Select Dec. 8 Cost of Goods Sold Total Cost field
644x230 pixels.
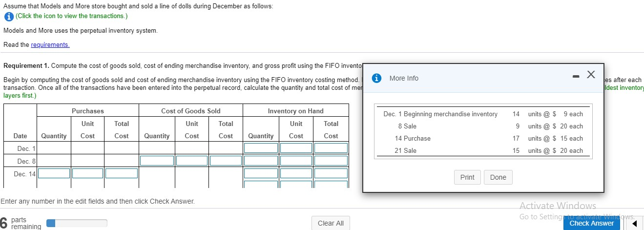[226, 161]
